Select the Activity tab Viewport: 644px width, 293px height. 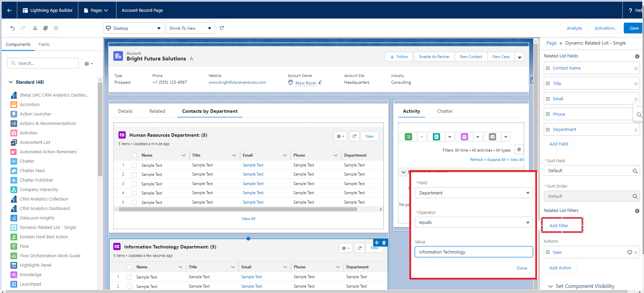pyautogui.click(x=411, y=111)
